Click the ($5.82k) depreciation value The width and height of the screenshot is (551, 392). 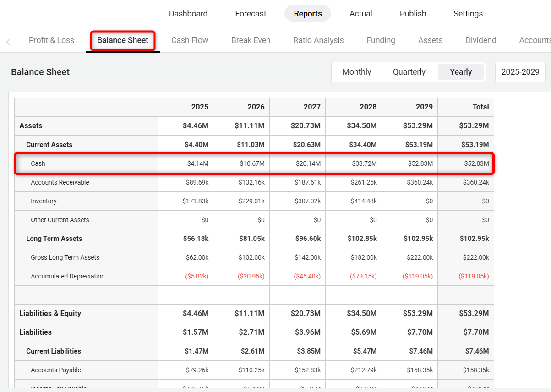coord(196,276)
